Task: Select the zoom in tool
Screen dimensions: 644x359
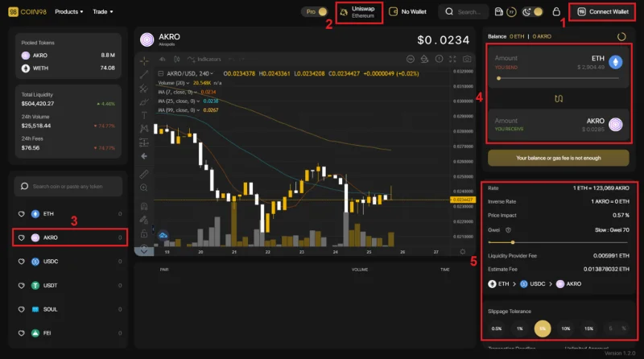Action: pos(144,188)
